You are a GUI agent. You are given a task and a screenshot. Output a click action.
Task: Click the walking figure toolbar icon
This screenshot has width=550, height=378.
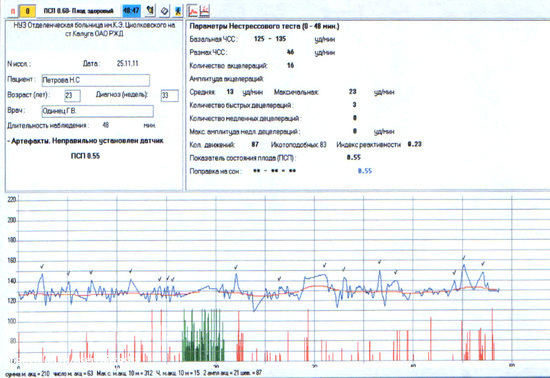tap(178, 11)
